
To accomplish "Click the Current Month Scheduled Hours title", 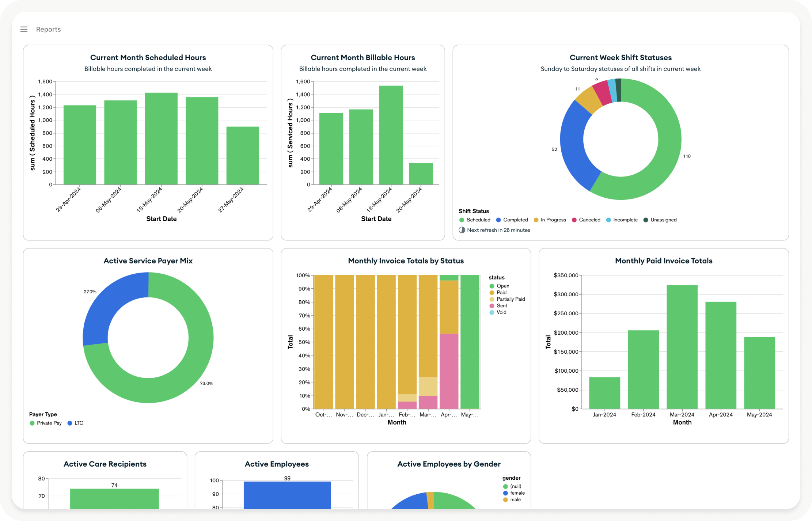I will tap(148, 57).
